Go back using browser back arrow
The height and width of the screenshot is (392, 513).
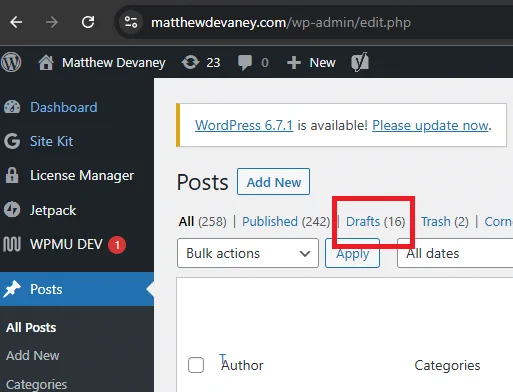[16, 23]
